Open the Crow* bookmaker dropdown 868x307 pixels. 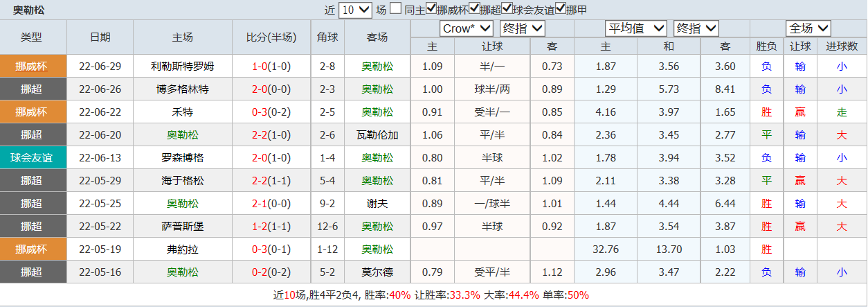(467, 28)
